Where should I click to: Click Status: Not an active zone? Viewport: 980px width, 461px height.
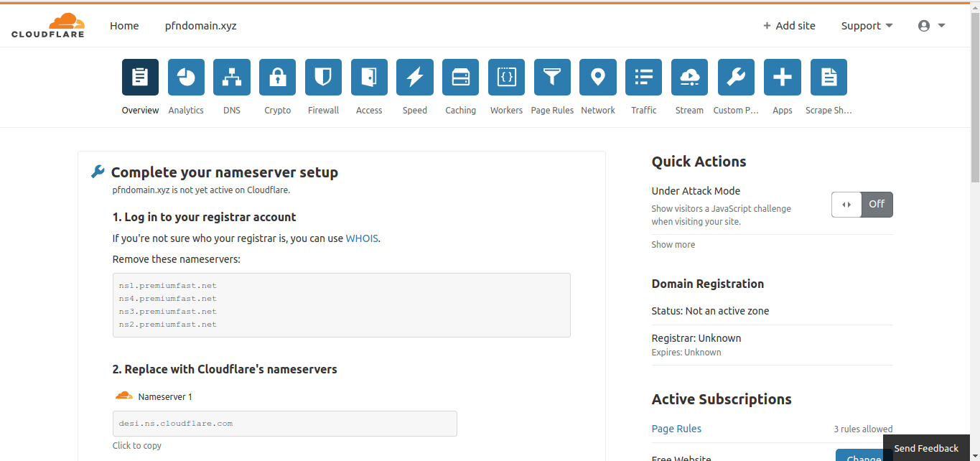[x=710, y=311]
